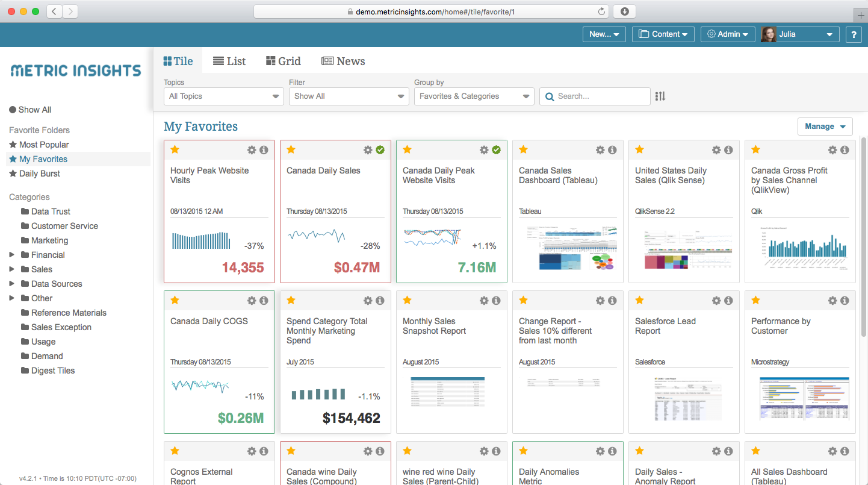Unfavorite Hourly Peak Website Visits star
The width and height of the screenshot is (868, 485).
tap(175, 149)
